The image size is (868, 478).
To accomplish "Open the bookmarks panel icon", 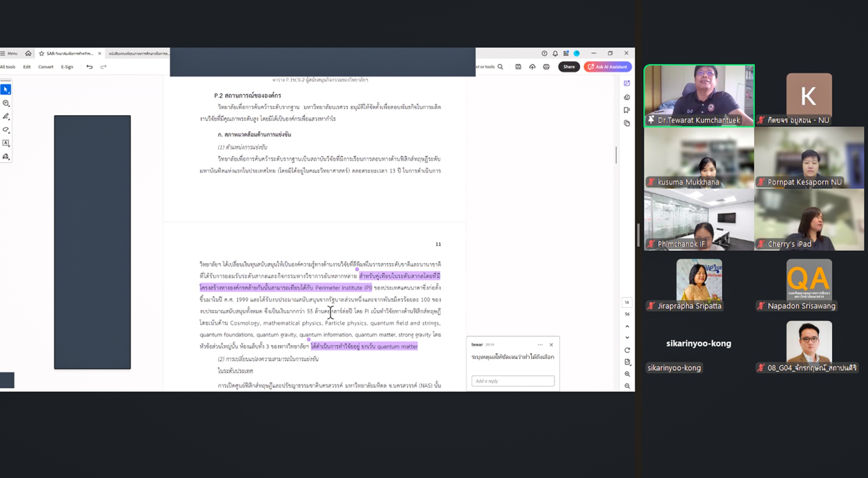I will (627, 110).
